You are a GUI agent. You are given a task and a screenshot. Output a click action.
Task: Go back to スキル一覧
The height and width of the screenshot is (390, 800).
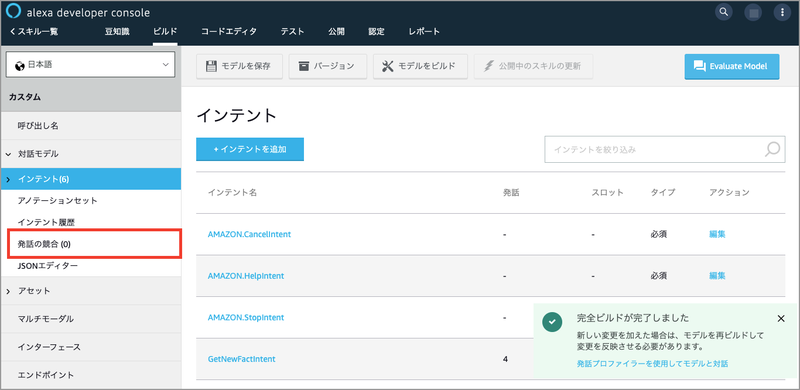(x=34, y=32)
